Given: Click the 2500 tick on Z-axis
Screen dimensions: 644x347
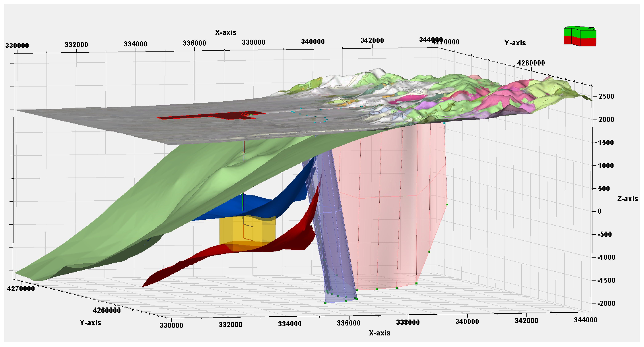Looking at the screenshot, I should 606,96.
